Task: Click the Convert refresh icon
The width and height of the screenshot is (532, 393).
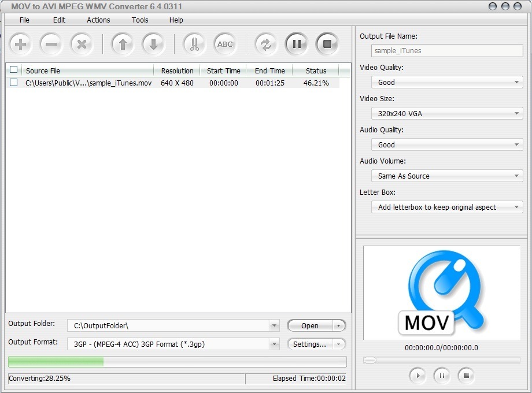Action: [x=266, y=43]
